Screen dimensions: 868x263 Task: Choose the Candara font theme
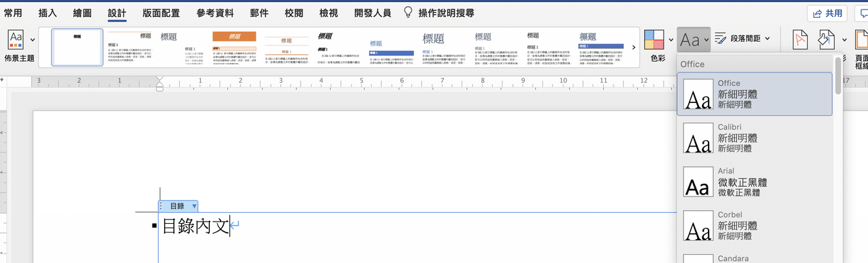[x=755, y=258]
